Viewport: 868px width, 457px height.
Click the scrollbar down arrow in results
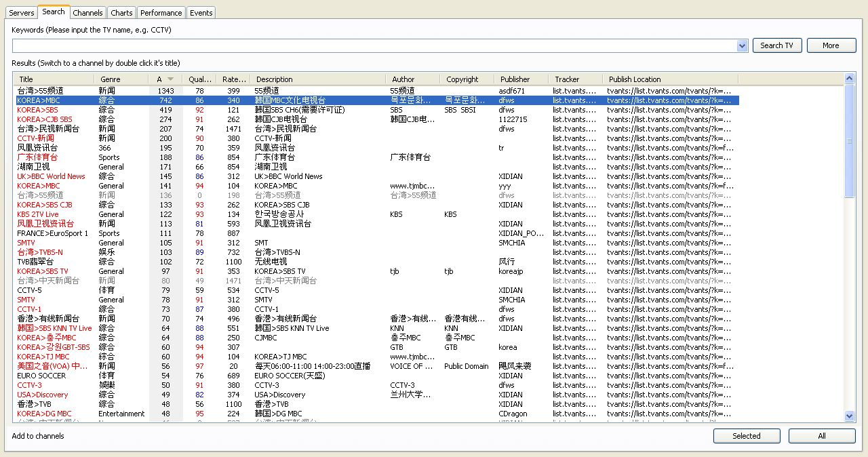[x=850, y=416]
